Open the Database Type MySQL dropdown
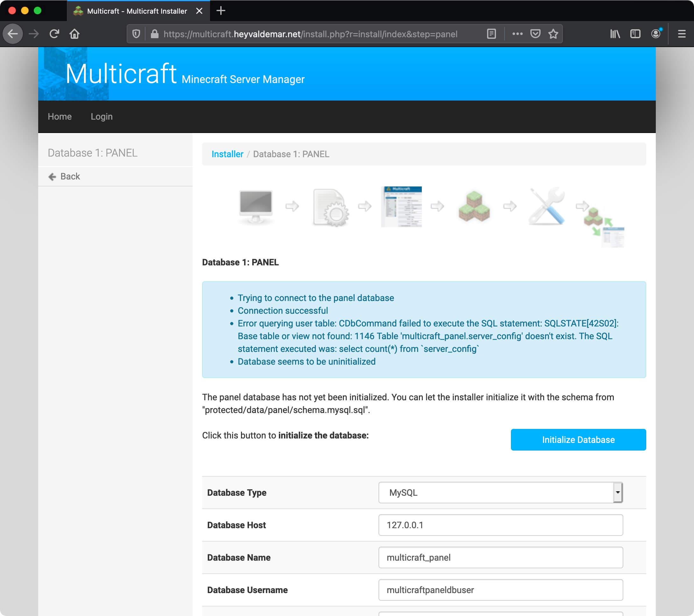 [500, 492]
